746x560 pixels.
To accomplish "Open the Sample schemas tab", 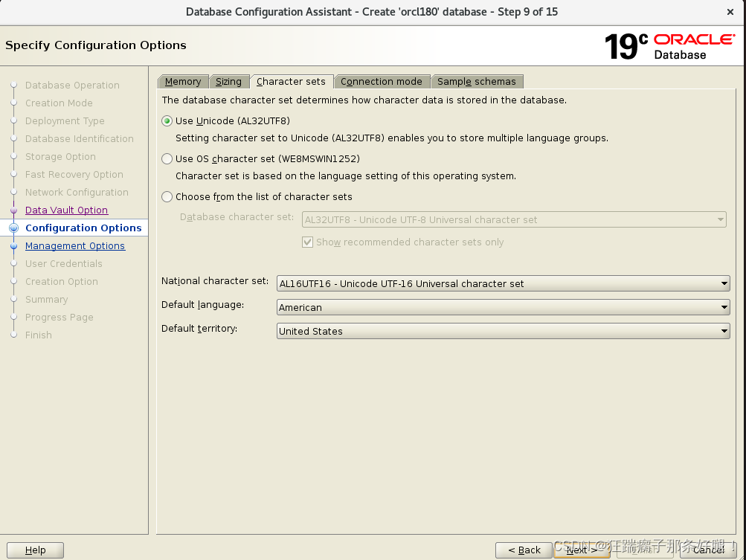I will pyautogui.click(x=477, y=82).
